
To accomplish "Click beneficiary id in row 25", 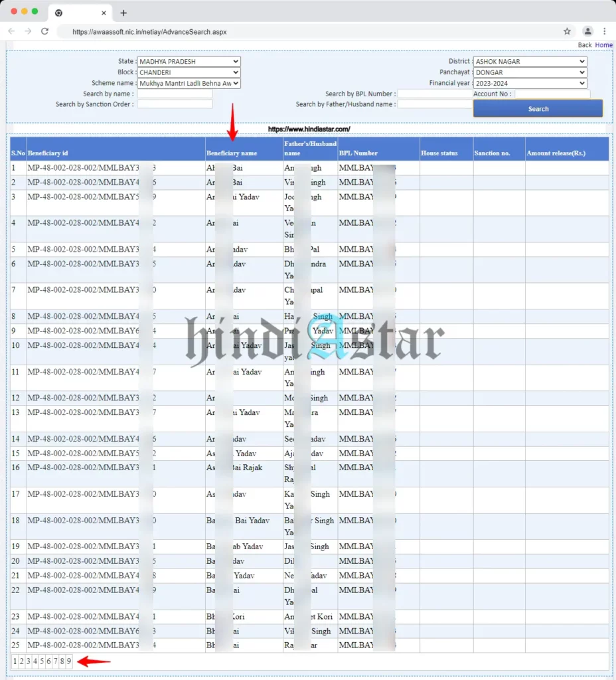I will [92, 645].
